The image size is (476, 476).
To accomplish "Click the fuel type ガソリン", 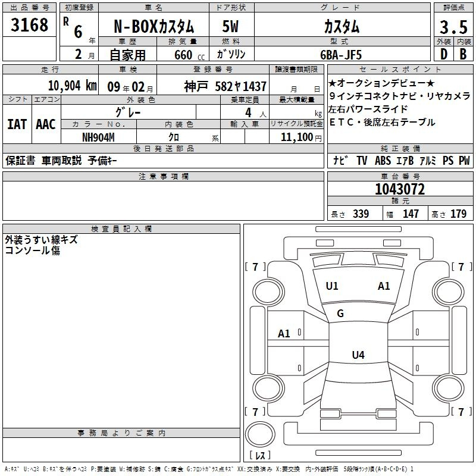I will click(x=231, y=54).
